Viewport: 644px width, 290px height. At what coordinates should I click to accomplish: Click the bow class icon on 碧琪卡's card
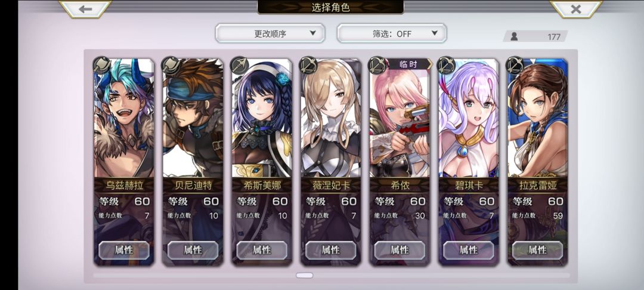[446, 65]
